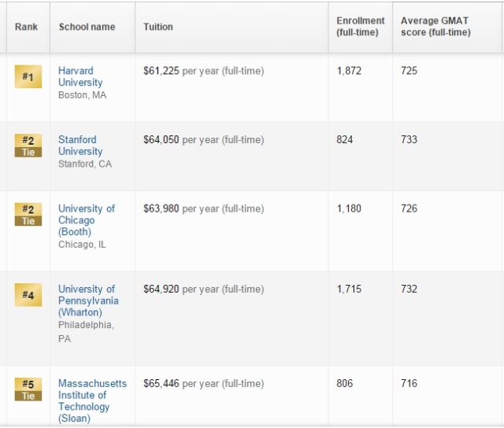Click Chicago Booth's GMAT score 726
This screenshot has height=428, width=504.
point(409,209)
